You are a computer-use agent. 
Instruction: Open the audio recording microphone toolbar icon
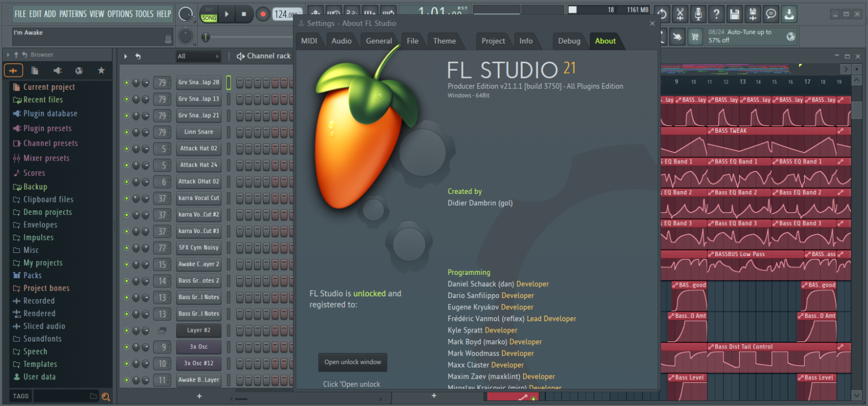tap(699, 14)
